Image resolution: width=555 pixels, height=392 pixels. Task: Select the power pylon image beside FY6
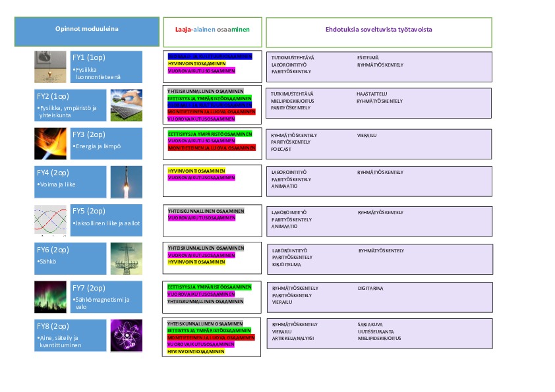tap(126, 258)
